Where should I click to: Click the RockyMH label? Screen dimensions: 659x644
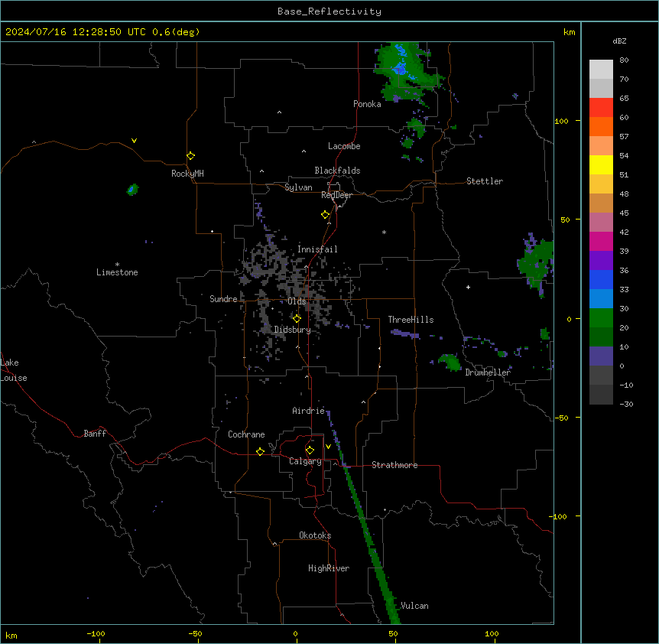point(187,174)
